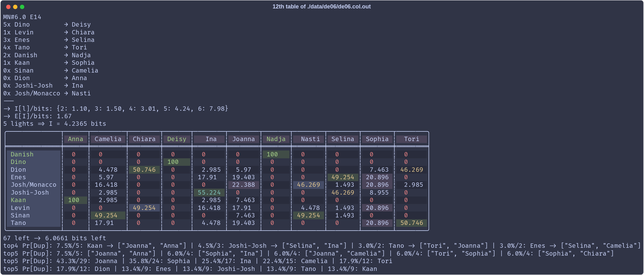Click the "5 lights ⇒ I = 4.2365 bits" line
Viewport: 644px width, 275px height.
(55, 124)
